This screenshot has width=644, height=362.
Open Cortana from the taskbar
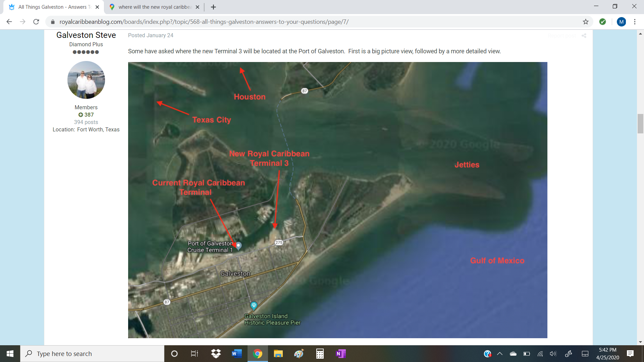[x=174, y=354]
